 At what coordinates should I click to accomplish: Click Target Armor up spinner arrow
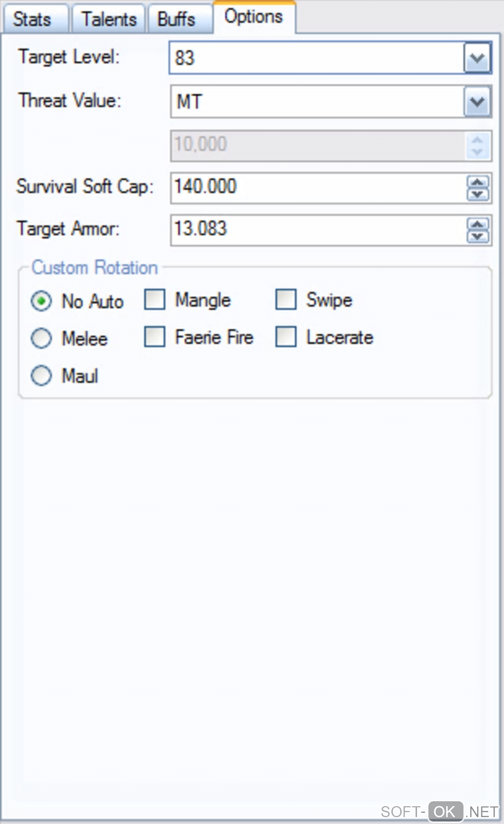pos(478,225)
